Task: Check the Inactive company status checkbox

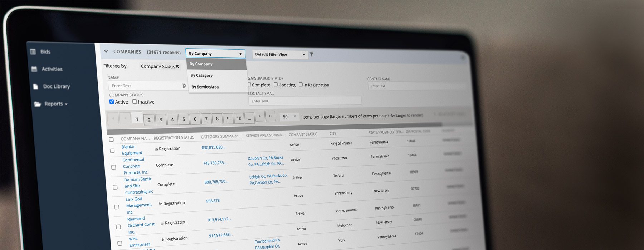Action: [135, 102]
